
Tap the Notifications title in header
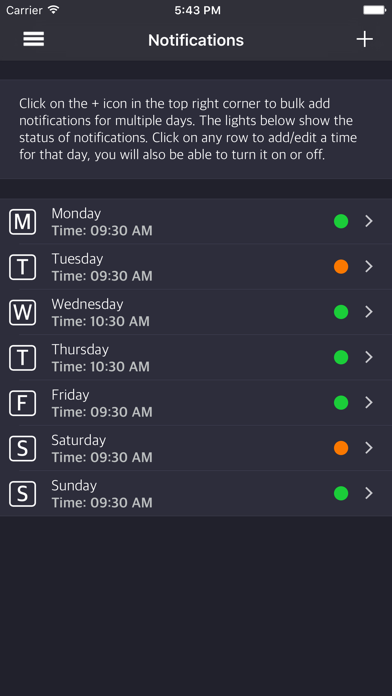tap(196, 40)
